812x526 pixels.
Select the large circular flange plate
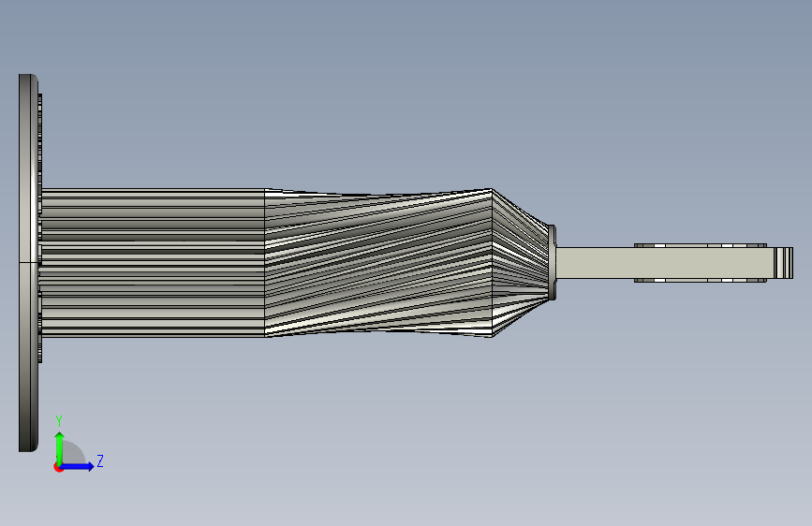point(28,262)
